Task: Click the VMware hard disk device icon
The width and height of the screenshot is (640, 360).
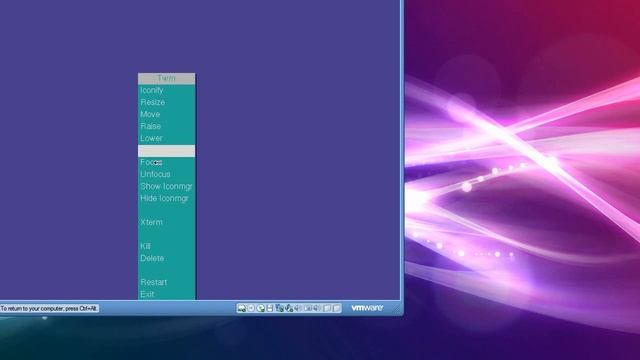Action: 242,308
